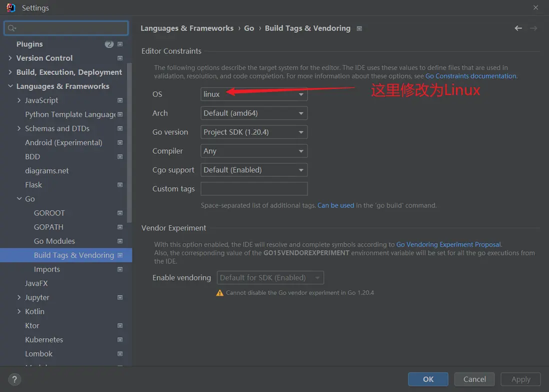Click project-level icon beside Kubernetes
Image resolution: width=549 pixels, height=392 pixels.
click(120, 340)
